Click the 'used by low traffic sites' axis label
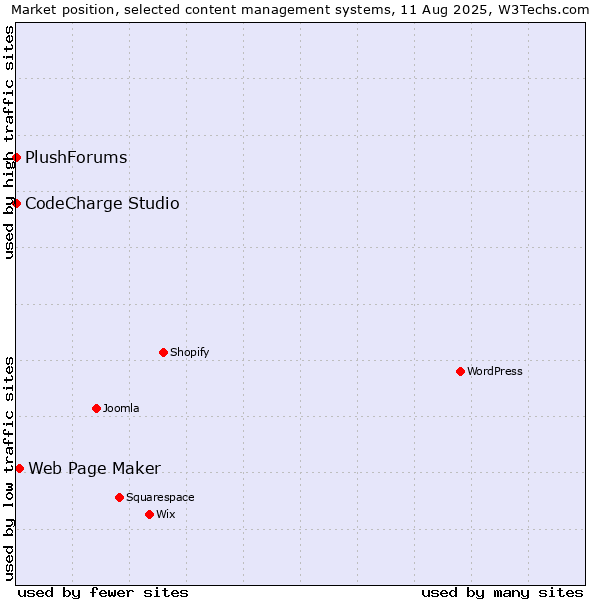Screen dimensions: 600x600 click(9, 469)
